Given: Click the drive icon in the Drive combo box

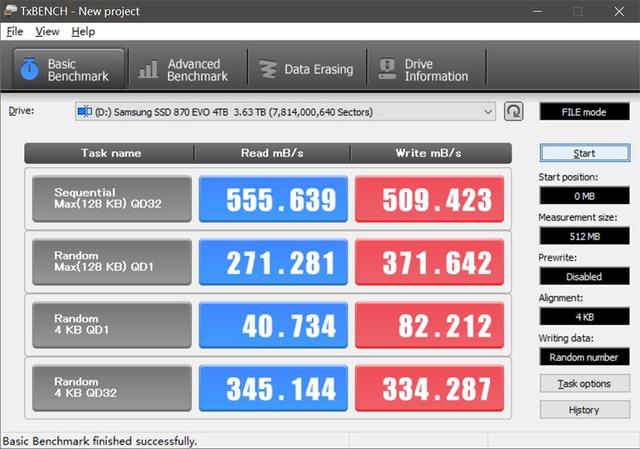Looking at the screenshot, I should click(84, 111).
